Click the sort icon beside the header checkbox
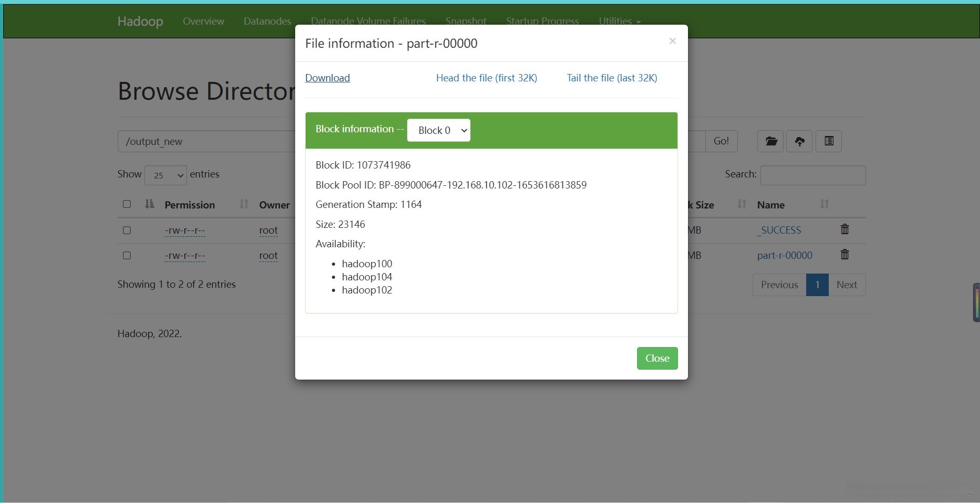 click(149, 204)
